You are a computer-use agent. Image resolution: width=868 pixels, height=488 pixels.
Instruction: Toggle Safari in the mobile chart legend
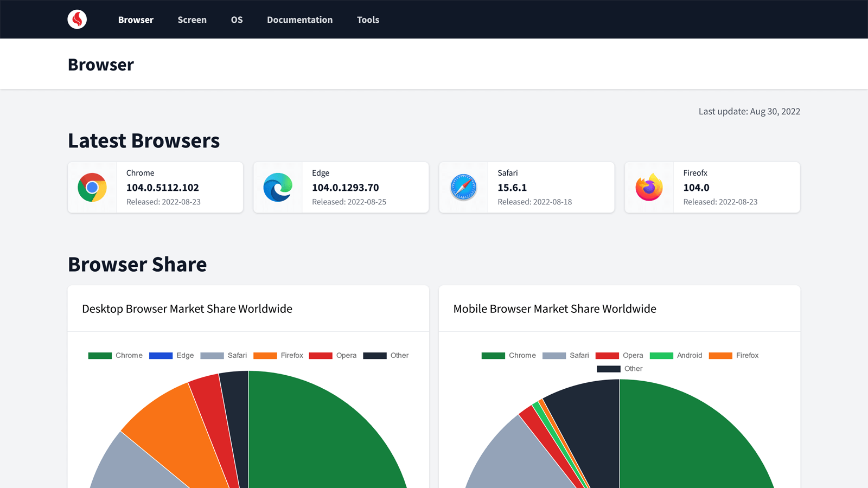[x=566, y=356]
